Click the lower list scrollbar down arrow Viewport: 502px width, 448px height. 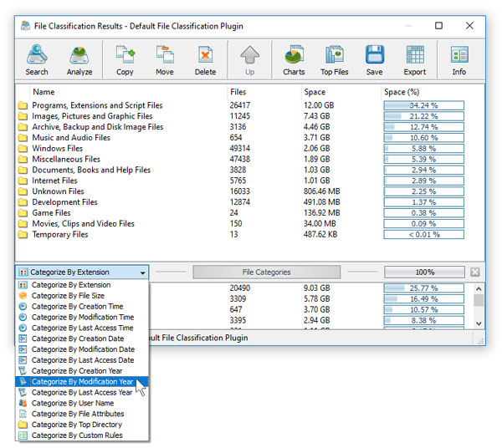click(x=479, y=323)
